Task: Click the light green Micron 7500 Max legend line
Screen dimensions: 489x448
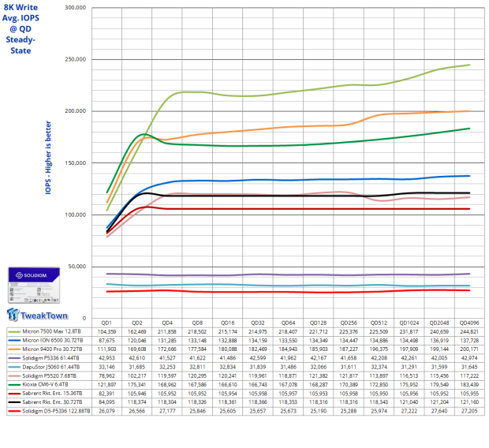Action: (15, 331)
